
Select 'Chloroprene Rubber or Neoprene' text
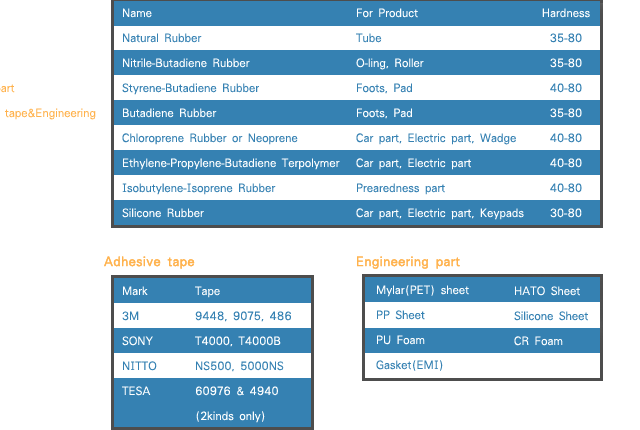tap(210, 138)
